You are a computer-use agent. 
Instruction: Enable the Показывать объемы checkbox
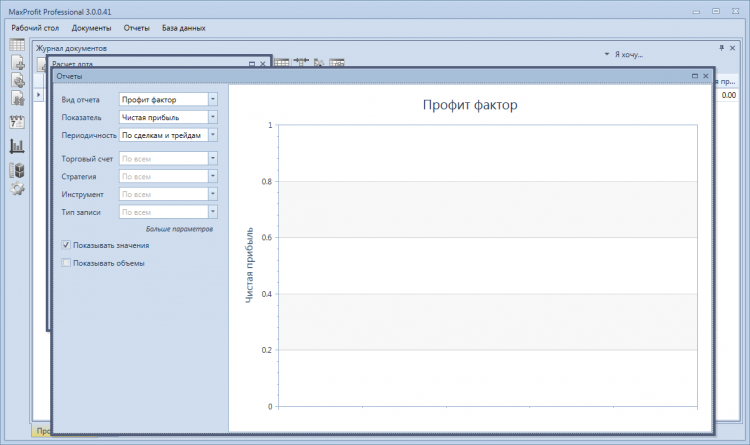click(66, 263)
